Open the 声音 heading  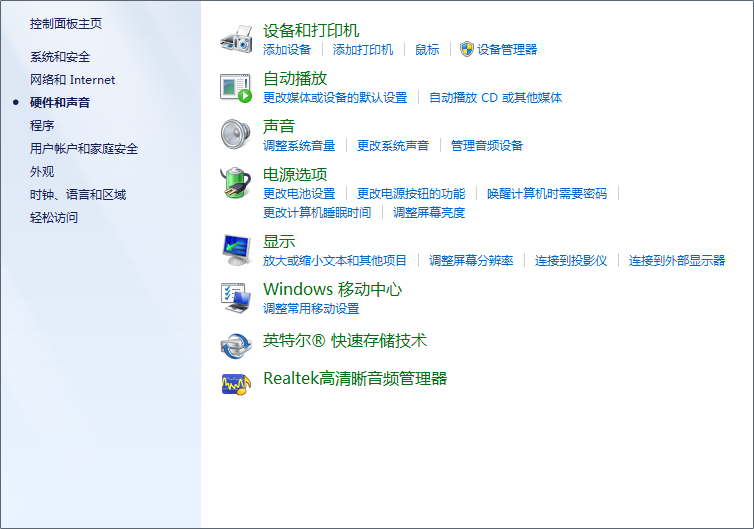[279, 126]
